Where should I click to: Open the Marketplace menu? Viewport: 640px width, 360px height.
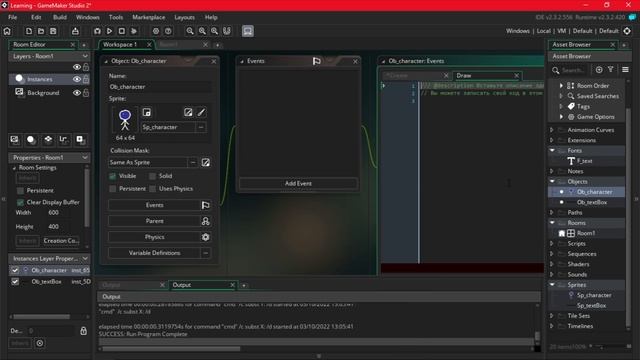149,18
